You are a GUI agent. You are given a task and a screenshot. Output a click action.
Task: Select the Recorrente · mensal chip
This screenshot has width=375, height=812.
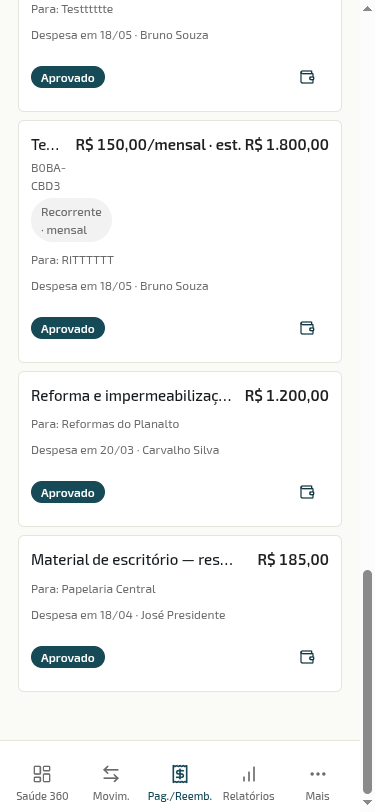tap(71, 221)
